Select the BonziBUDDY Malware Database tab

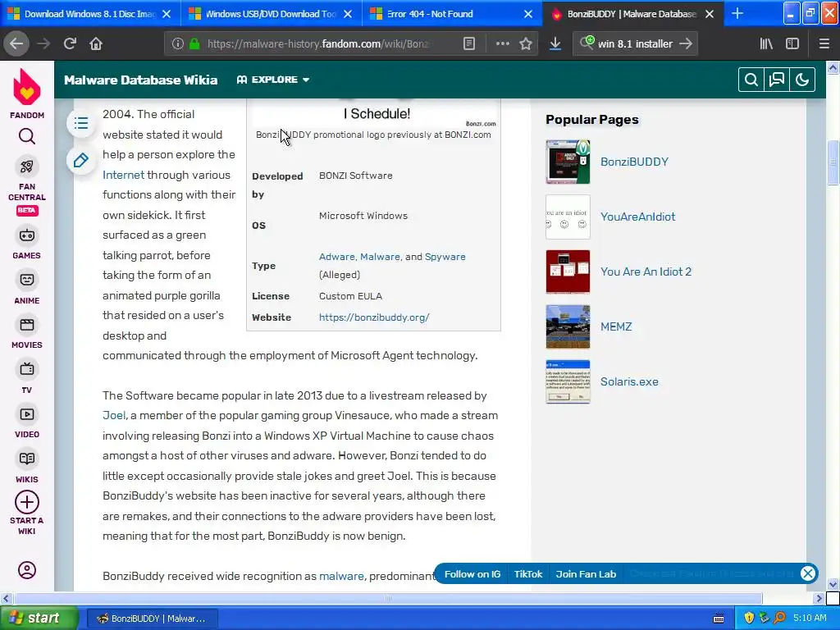coord(632,14)
